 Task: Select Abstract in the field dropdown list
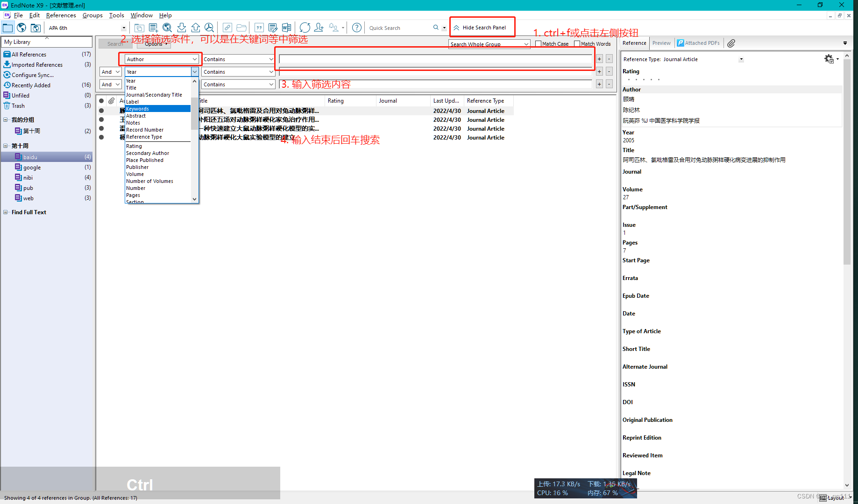[x=158, y=116]
